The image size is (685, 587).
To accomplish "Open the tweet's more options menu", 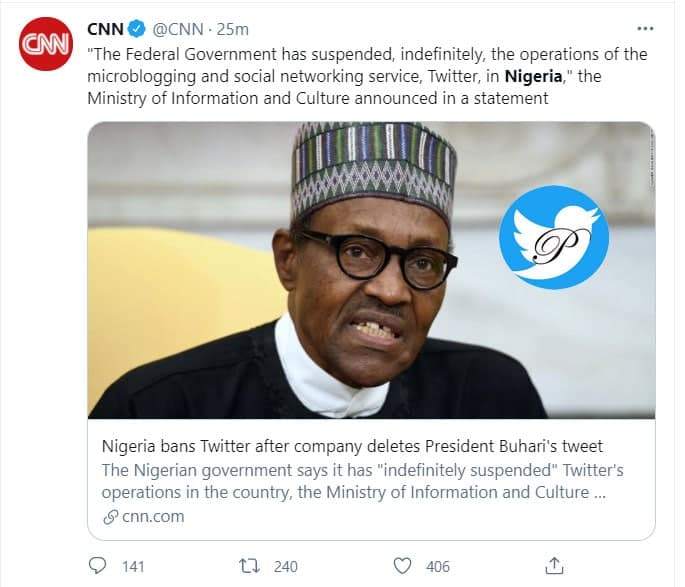I will point(647,27).
